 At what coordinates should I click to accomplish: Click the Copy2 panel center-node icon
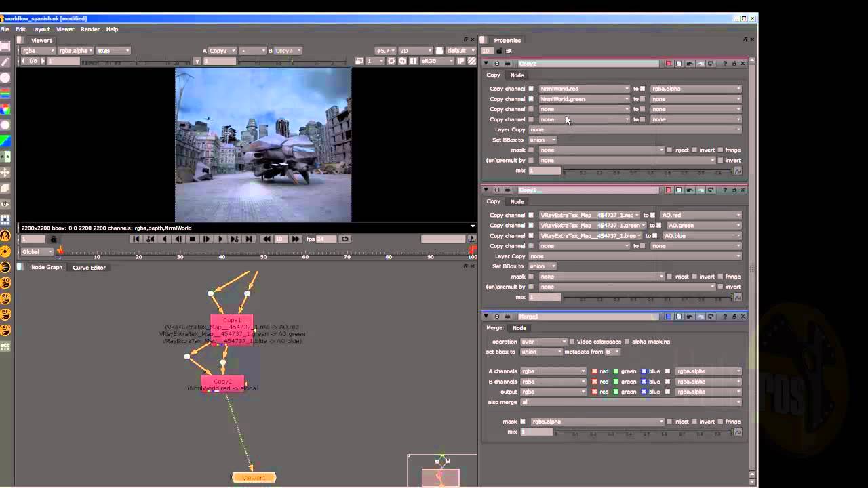point(496,64)
